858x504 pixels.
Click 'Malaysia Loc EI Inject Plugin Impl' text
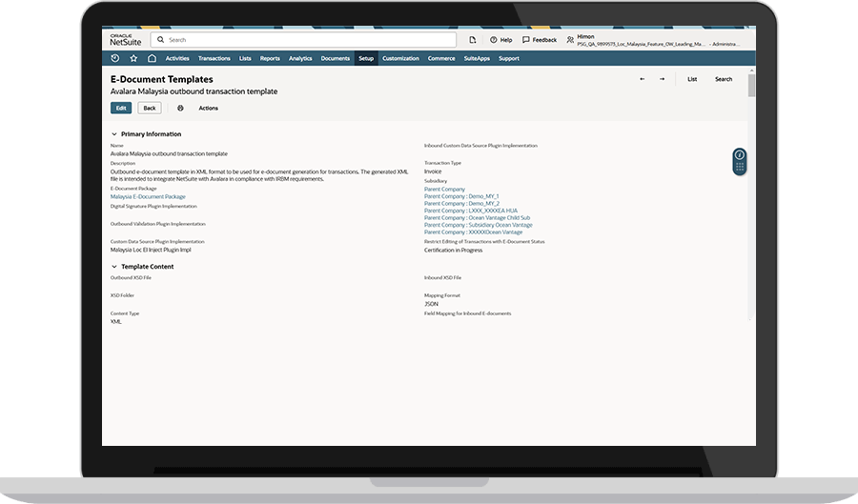click(x=151, y=250)
